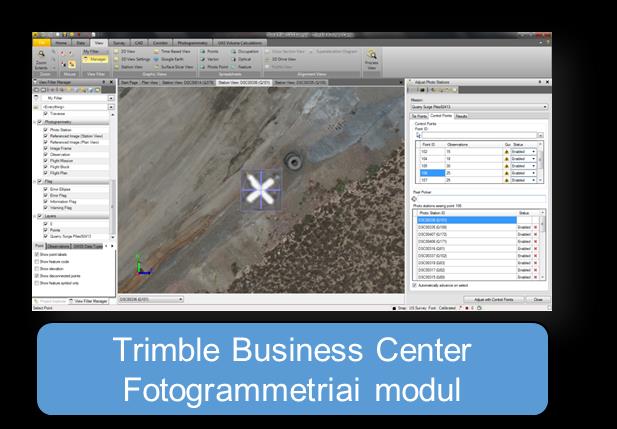The image size is (617, 429).
Task: Toggle the Image Frame checkbox
Action: tap(46, 148)
